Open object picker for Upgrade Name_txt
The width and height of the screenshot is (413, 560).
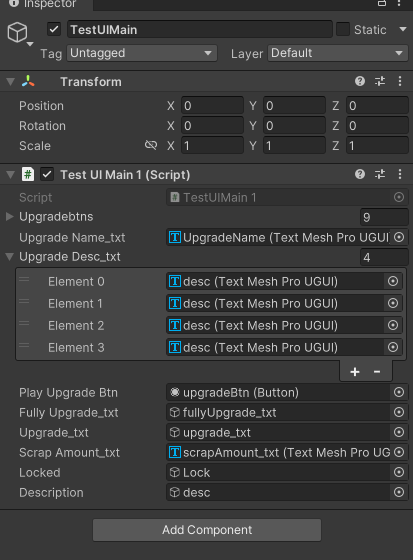pos(399,237)
